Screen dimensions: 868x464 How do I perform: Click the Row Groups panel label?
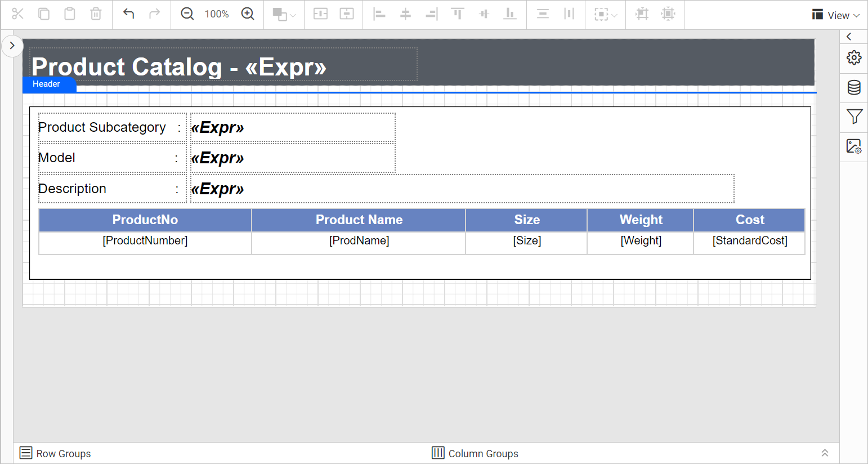[x=63, y=454]
